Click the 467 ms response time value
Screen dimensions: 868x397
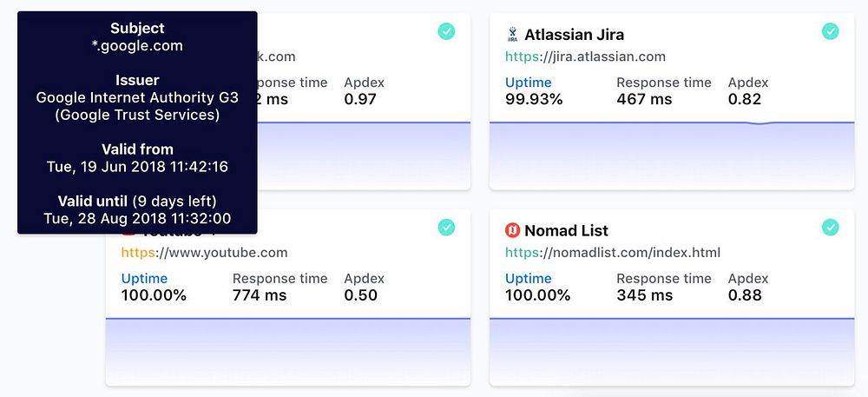pyautogui.click(x=643, y=99)
